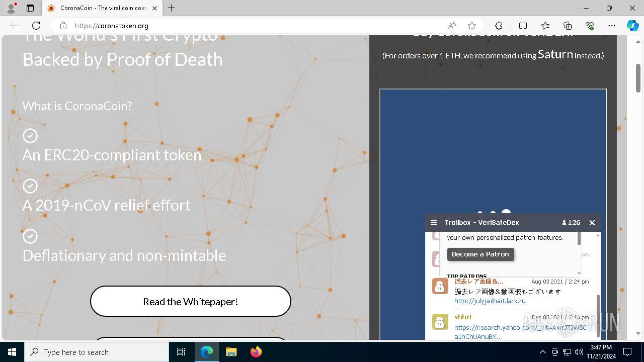Click the page's vertical scrollbar thumb
The width and height of the screenshot is (644, 362).
click(x=638, y=78)
